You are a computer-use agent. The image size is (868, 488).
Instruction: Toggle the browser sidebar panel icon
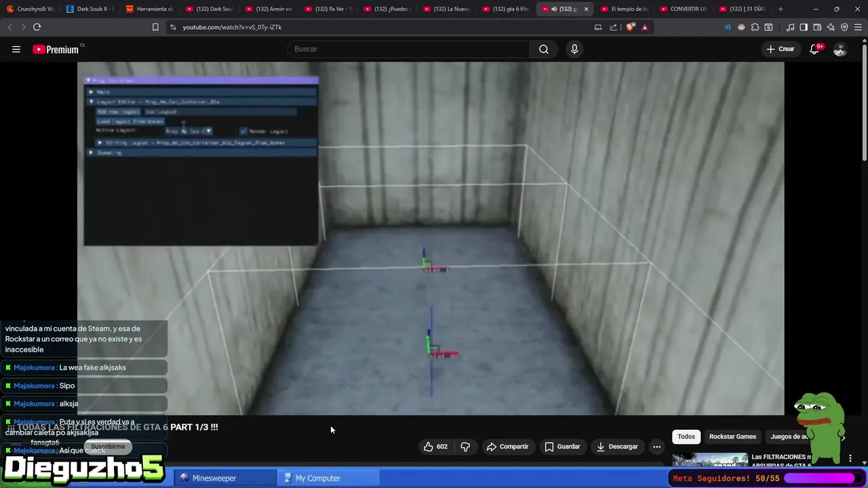tap(804, 27)
